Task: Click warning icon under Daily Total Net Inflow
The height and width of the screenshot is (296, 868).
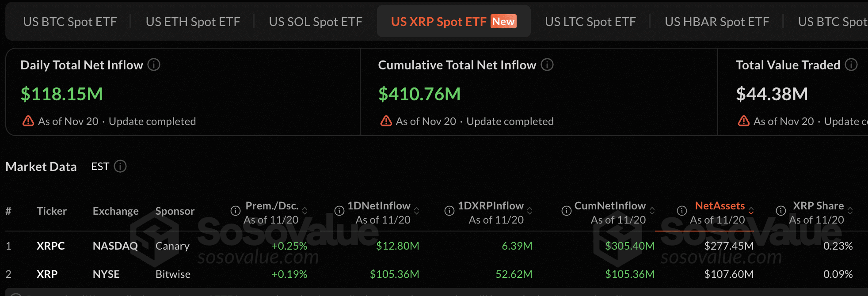Action: pos(28,121)
